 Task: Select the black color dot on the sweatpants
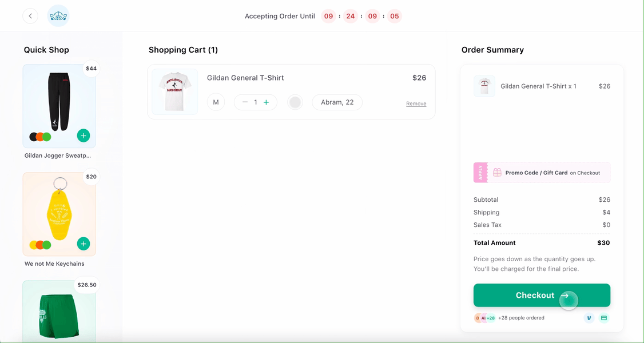(x=33, y=137)
